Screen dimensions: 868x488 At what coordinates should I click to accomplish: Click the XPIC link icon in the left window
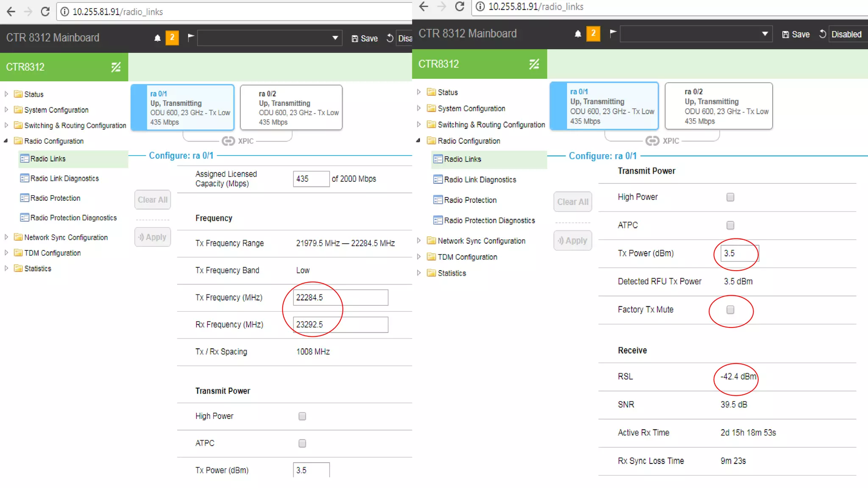point(228,141)
